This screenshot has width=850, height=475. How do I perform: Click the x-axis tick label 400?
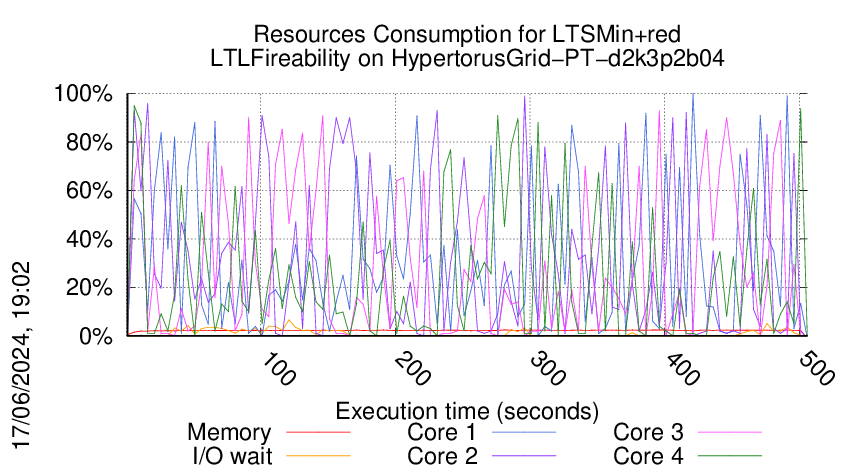click(682, 369)
